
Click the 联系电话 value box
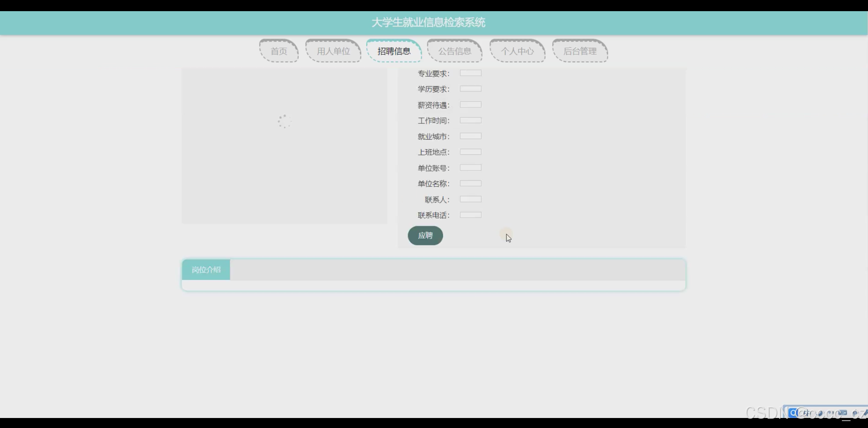[x=470, y=215]
